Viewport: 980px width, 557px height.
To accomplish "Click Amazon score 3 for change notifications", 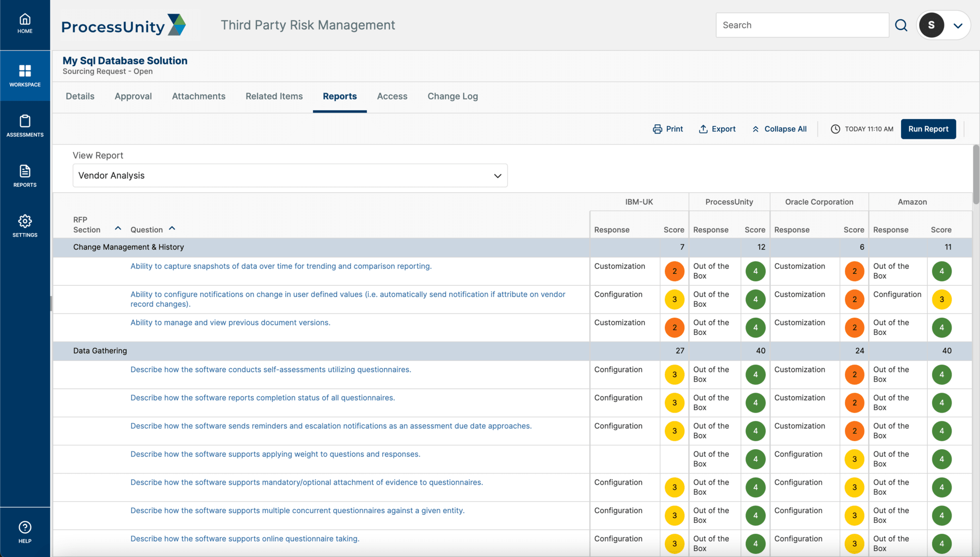I will [x=941, y=299].
